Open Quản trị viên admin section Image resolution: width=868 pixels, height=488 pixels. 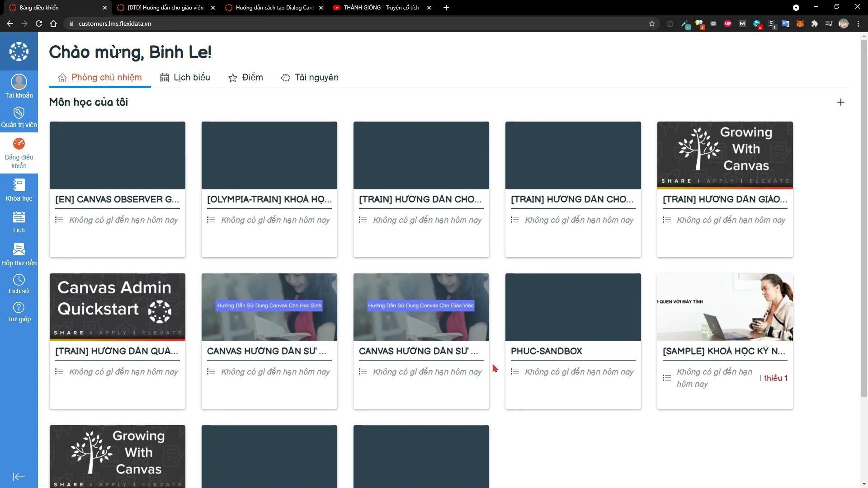(x=19, y=117)
